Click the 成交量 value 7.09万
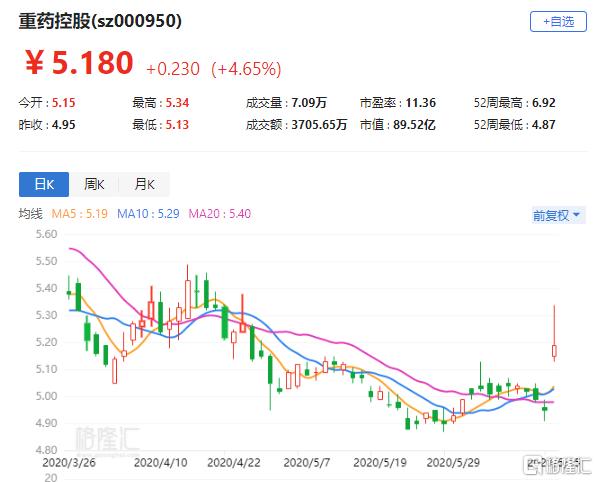Viewport: 598px width, 482px height. pos(309,103)
